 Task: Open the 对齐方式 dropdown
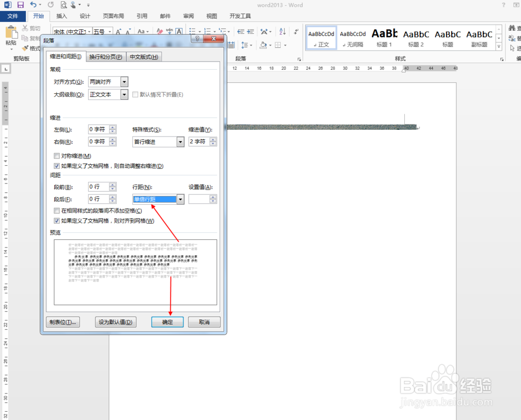(x=125, y=82)
